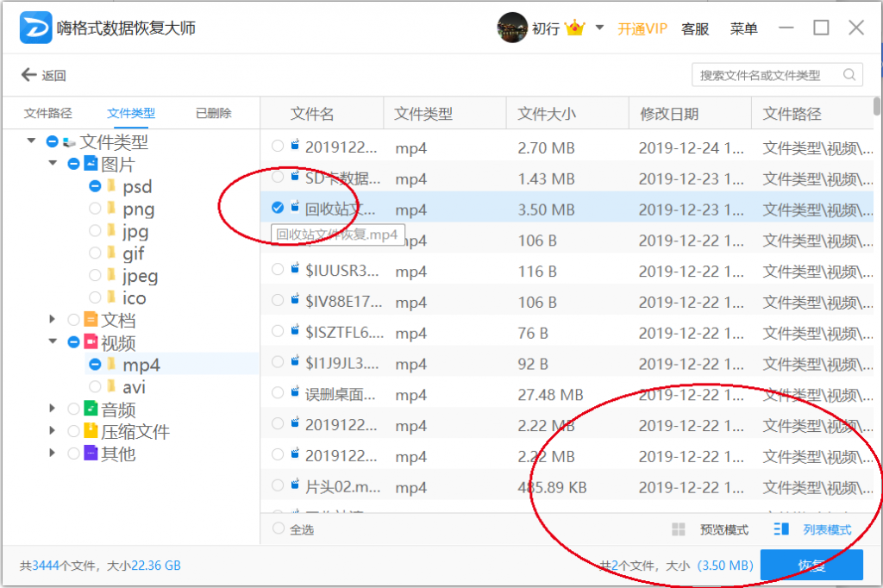Open the 客服 support menu
This screenshot has height=588, width=883.
(x=695, y=28)
